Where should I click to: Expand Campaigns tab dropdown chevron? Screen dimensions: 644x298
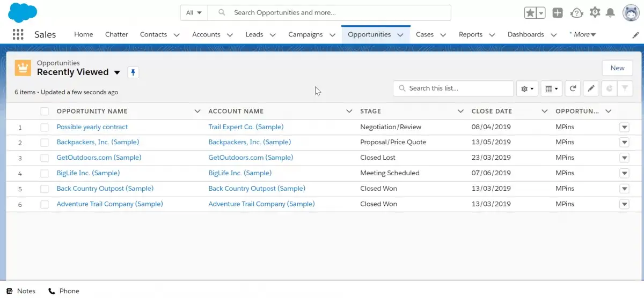[x=332, y=35]
